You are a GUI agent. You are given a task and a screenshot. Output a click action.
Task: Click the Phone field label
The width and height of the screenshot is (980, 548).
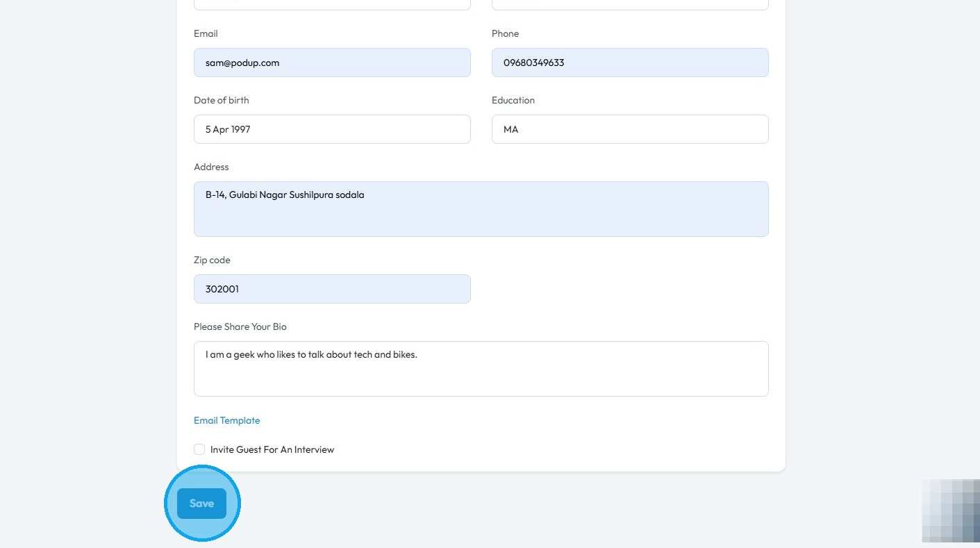(x=505, y=33)
